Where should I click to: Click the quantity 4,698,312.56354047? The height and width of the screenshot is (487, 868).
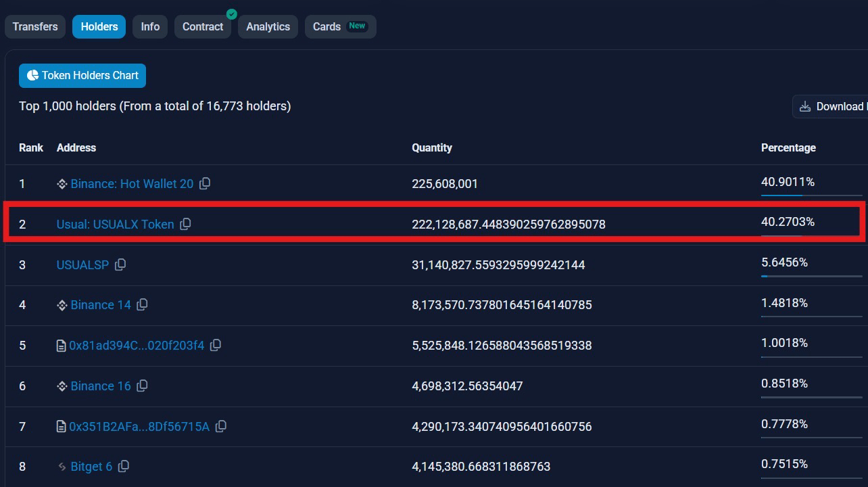(x=467, y=386)
